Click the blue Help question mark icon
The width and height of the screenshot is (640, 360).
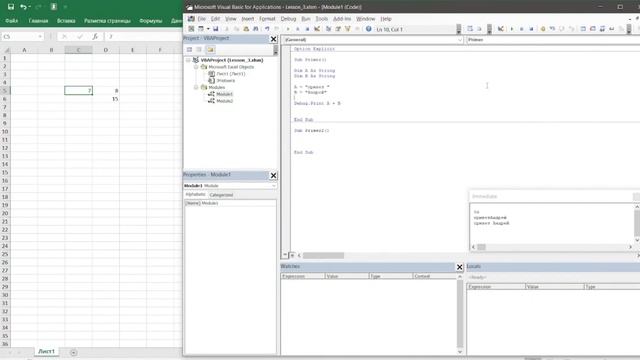369,29
